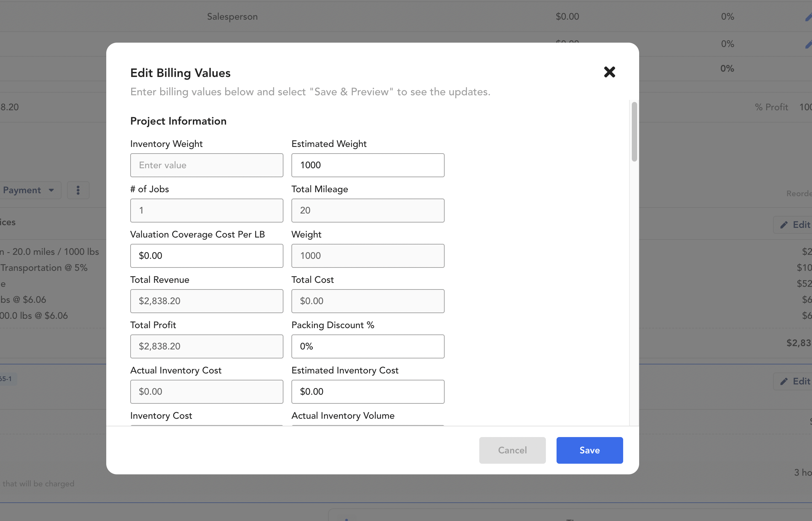Click the Project Information heading
The height and width of the screenshot is (521, 812).
[x=178, y=121]
